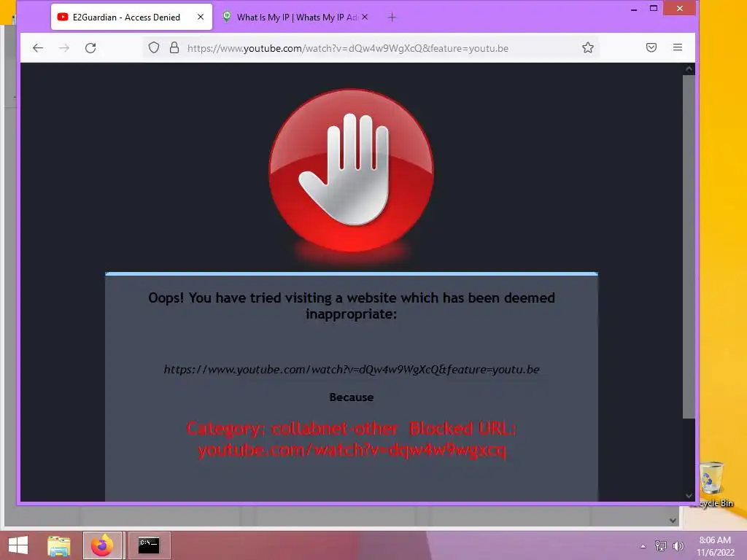
Task: Switch to E2Guardian - Access Denied tab
Action: click(x=131, y=17)
